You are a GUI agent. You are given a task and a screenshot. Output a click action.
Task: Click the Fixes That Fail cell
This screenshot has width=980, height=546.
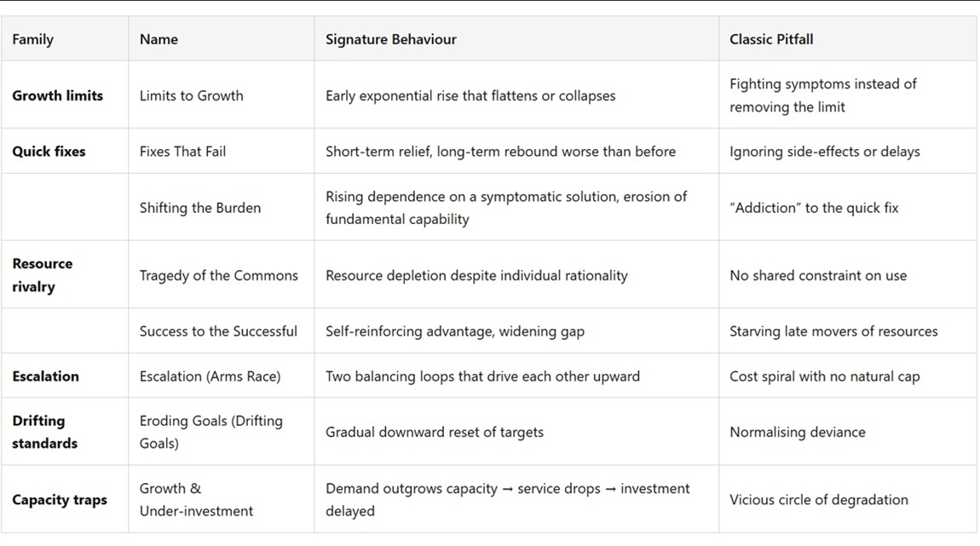click(182, 152)
